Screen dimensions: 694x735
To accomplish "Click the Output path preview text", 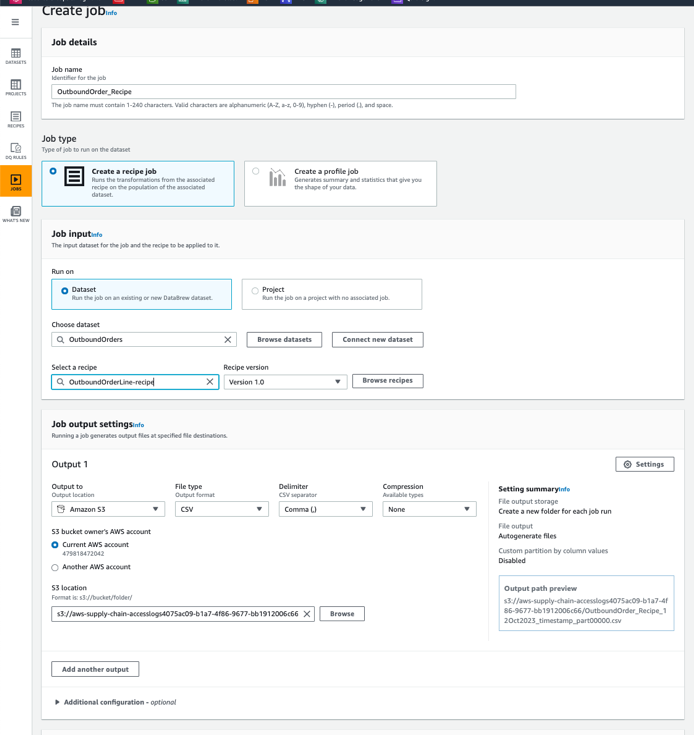I will [586, 611].
